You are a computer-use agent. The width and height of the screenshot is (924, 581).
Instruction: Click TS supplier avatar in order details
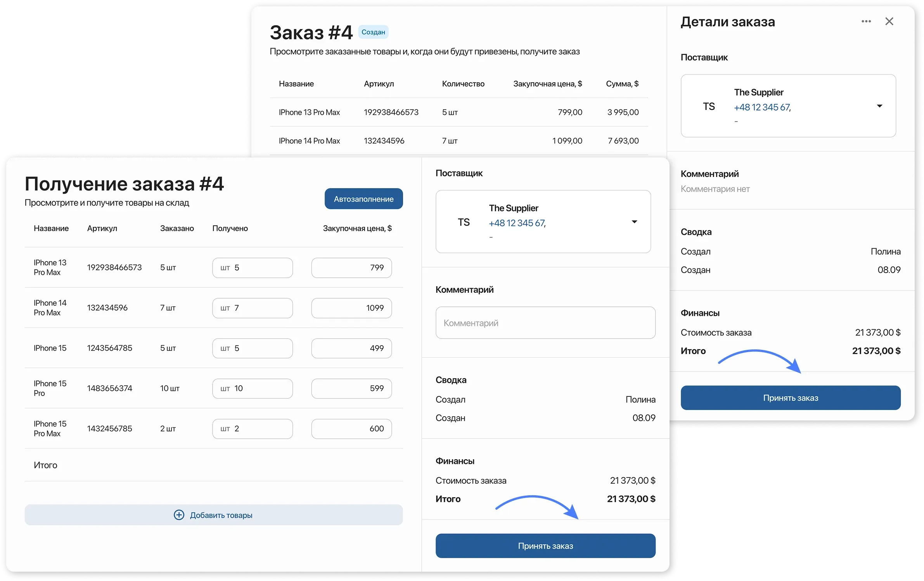coord(709,106)
